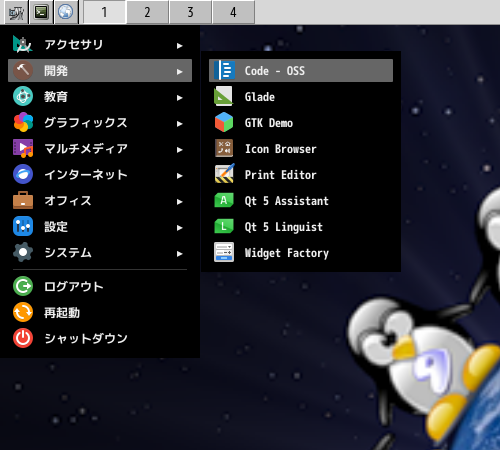
Task: Click the Print Editor icon
Action: [224, 174]
